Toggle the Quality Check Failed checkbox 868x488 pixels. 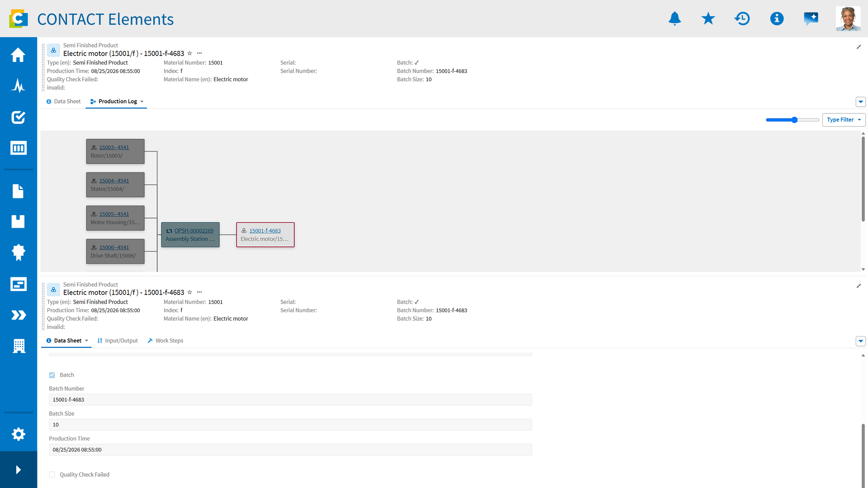(52, 474)
